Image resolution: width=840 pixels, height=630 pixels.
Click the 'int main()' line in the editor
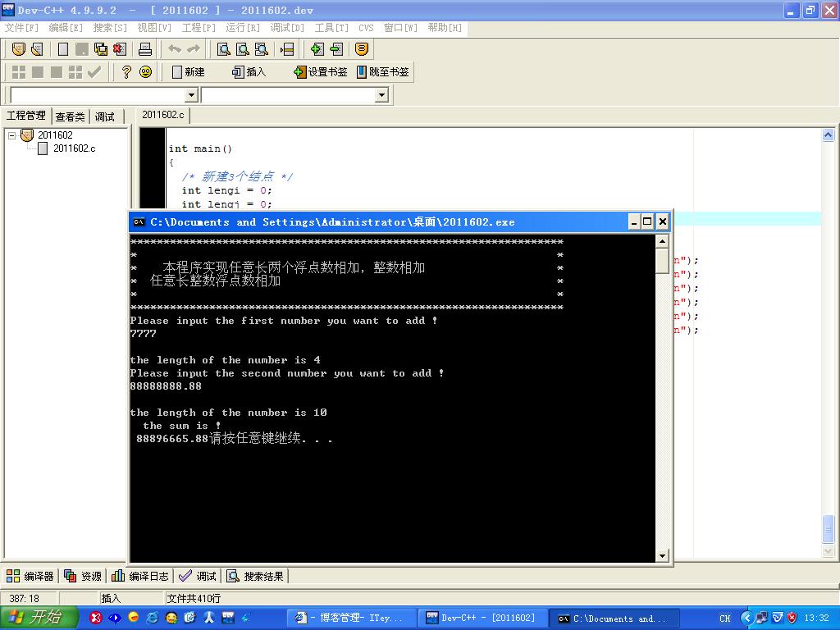[x=200, y=149]
